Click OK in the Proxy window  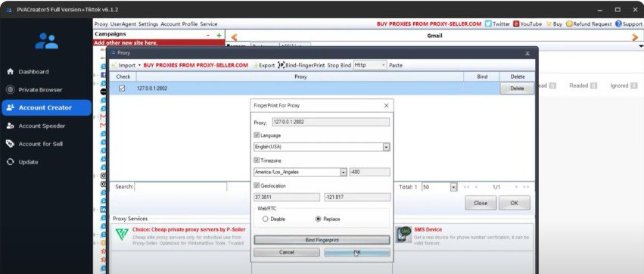pos(514,203)
